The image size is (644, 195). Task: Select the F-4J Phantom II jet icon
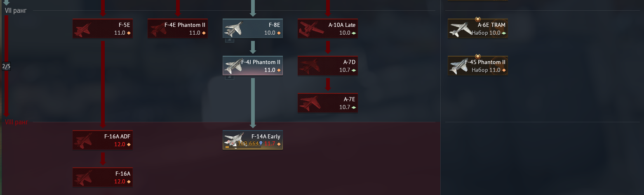(x=233, y=66)
